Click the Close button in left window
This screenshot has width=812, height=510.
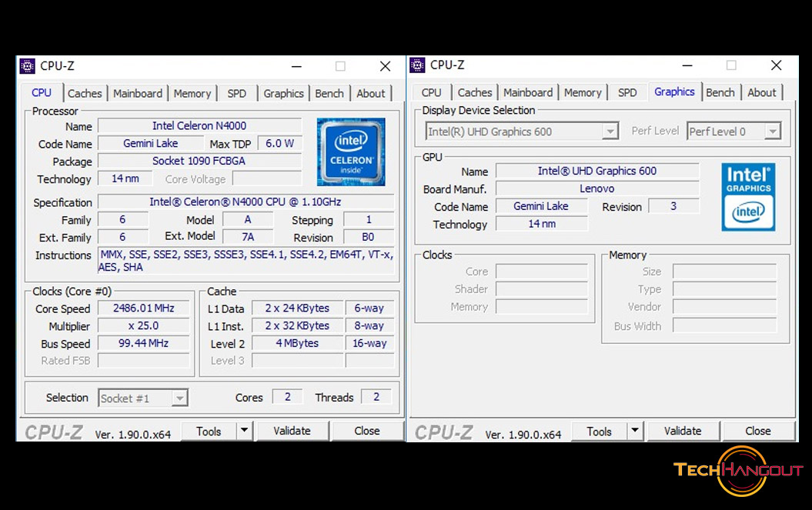pyautogui.click(x=366, y=431)
